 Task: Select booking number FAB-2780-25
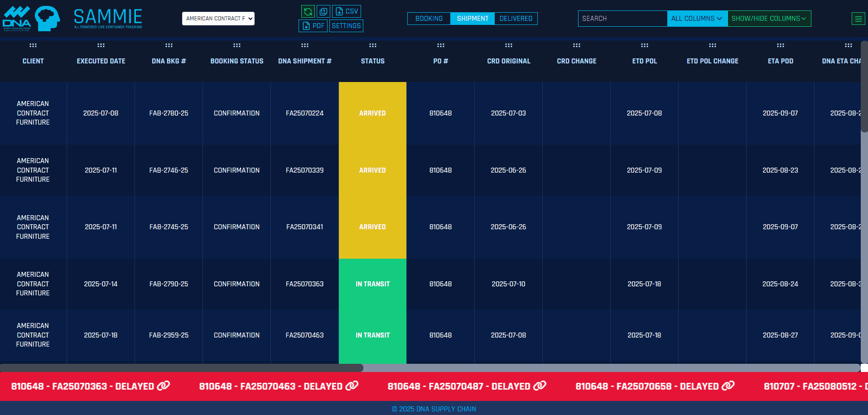[169, 113]
